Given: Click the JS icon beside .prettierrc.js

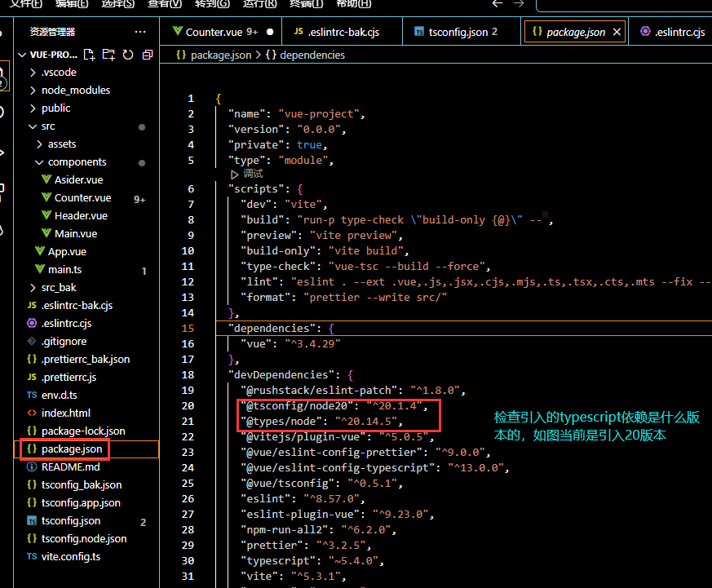Looking at the screenshot, I should pos(32,377).
